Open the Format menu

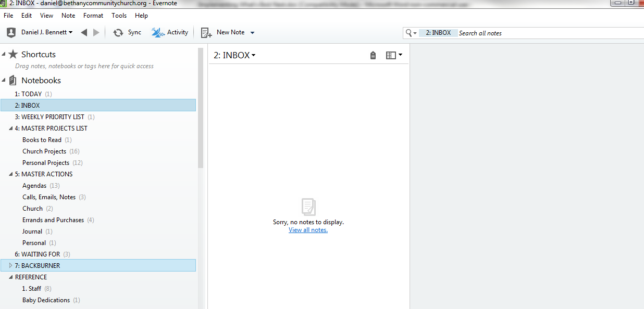[x=93, y=16]
